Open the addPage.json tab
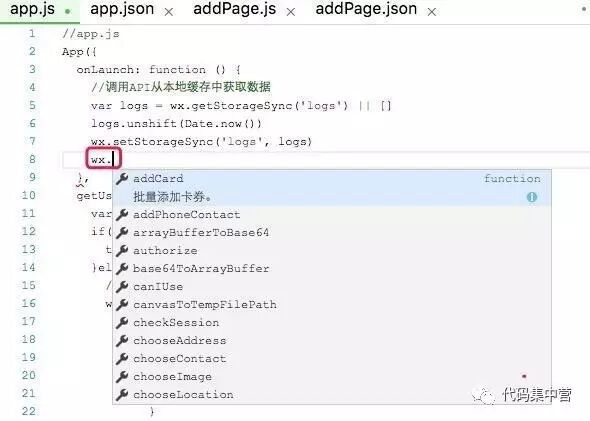 tap(366, 9)
